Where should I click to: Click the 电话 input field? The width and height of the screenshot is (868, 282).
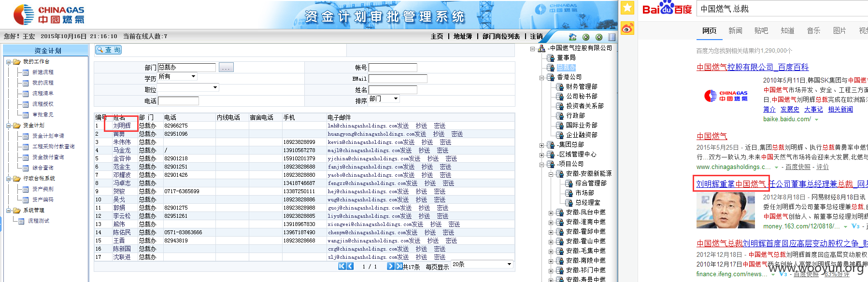tap(178, 101)
